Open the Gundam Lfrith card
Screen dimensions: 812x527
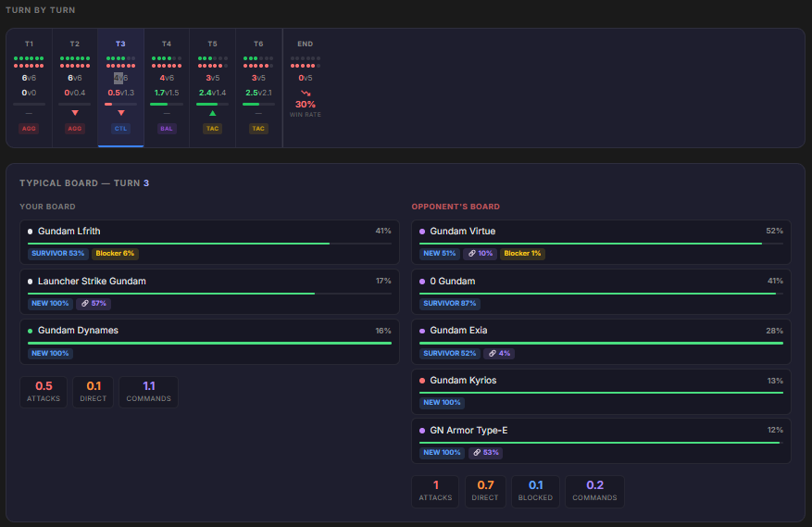click(209, 242)
